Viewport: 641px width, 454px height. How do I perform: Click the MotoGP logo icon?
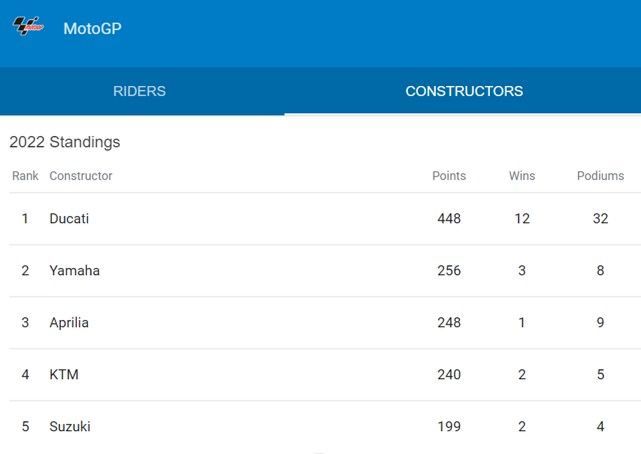(28, 27)
